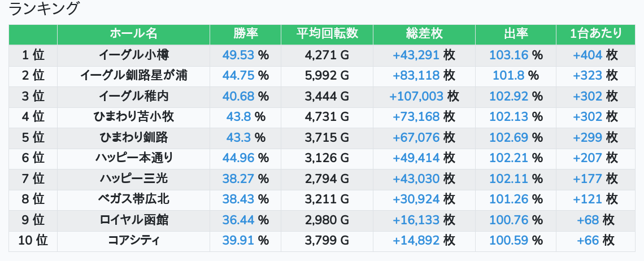The width and height of the screenshot is (644, 261).
Task: Click the +107,003 total difference value
Action: point(416,96)
